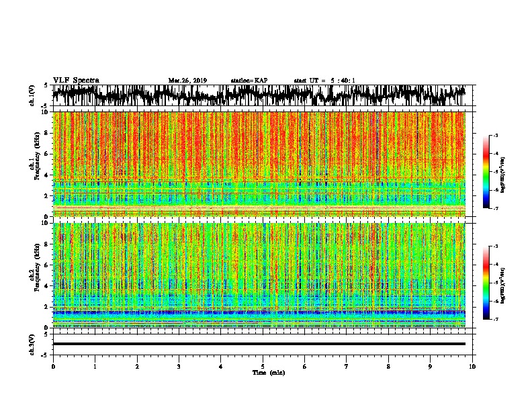Screen dimensions: 532x411
Task: Click the ch.2 colorbar "-7" bottom value
Action: click(496, 319)
